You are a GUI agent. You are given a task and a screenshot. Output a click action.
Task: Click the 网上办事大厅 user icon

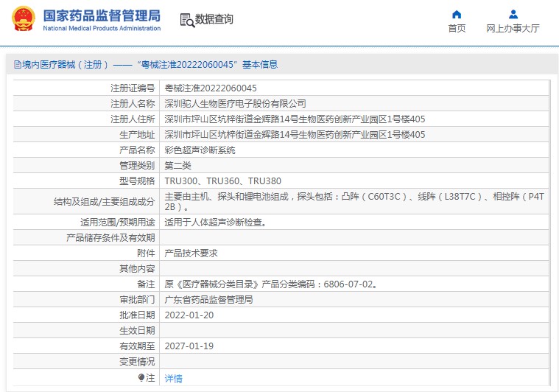click(x=513, y=14)
